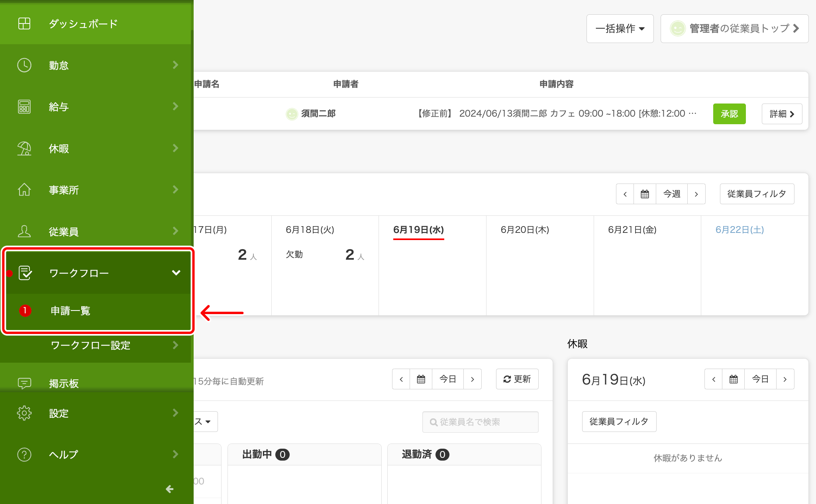816x504 pixels.
Task: Click the person icon for 従業員
Action: tap(24, 231)
